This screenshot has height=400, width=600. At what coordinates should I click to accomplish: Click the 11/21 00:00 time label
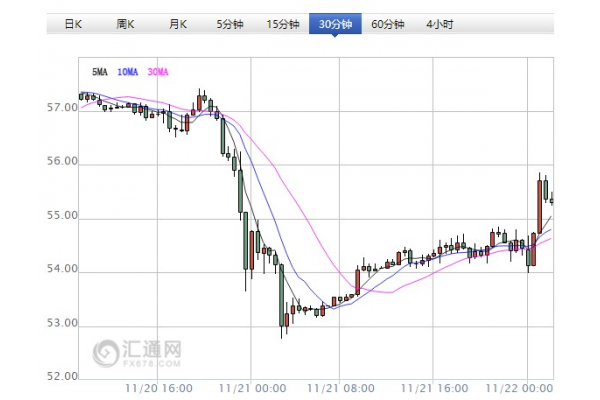click(253, 388)
